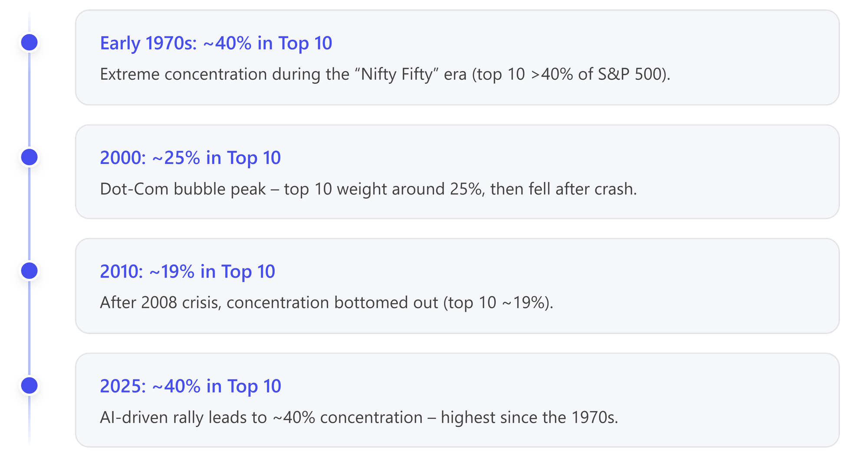Click the Nifty Fifty era description text
This screenshot has height=457, width=868.
(x=385, y=74)
